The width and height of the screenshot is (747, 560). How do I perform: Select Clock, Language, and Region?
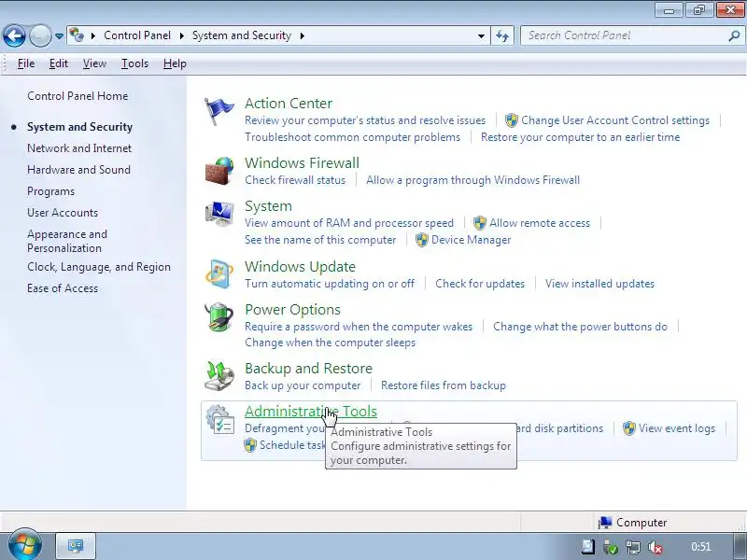[x=99, y=267]
